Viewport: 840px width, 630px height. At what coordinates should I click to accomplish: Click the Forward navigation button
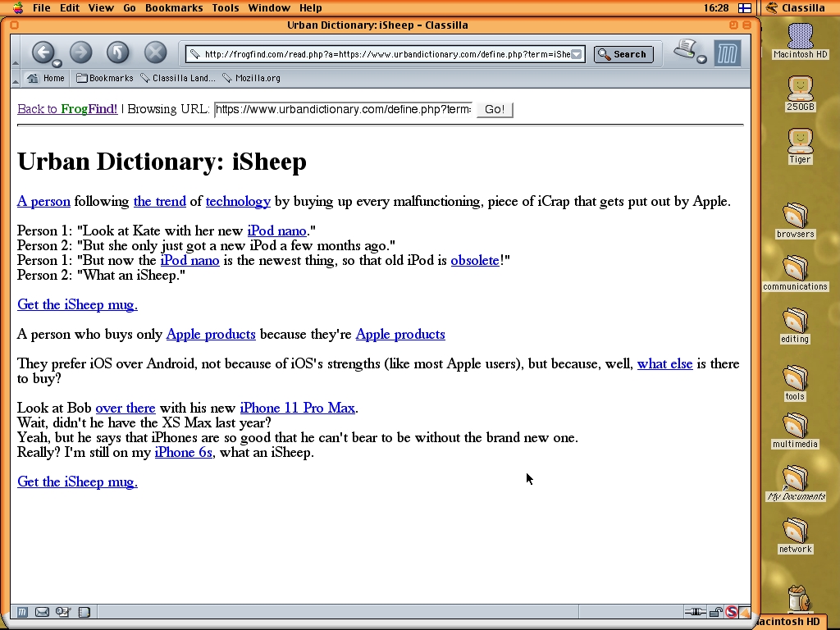pyautogui.click(x=80, y=52)
